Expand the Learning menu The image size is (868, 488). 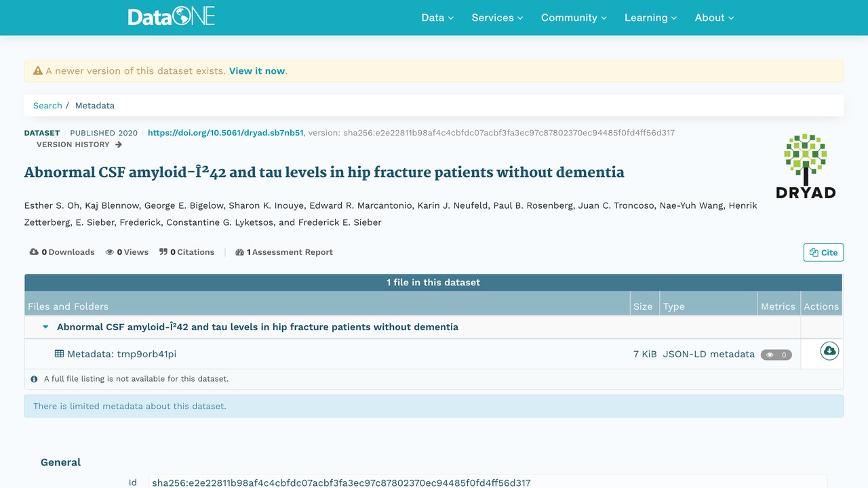click(651, 18)
